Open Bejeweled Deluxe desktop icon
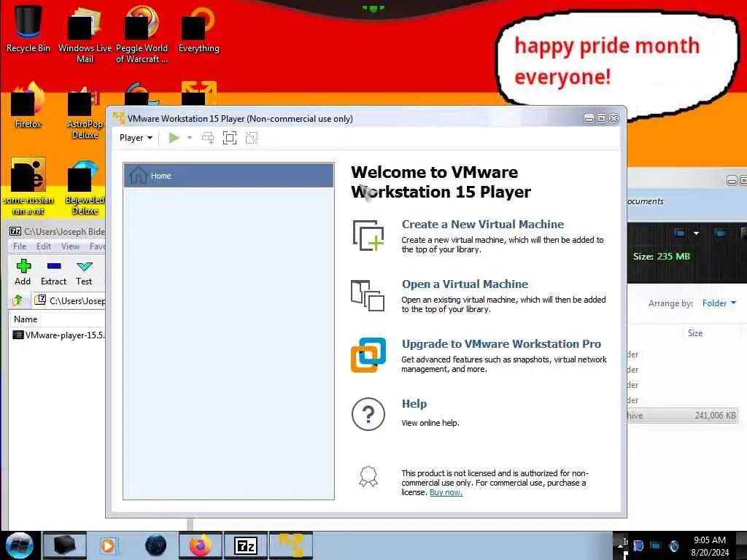 click(x=85, y=187)
